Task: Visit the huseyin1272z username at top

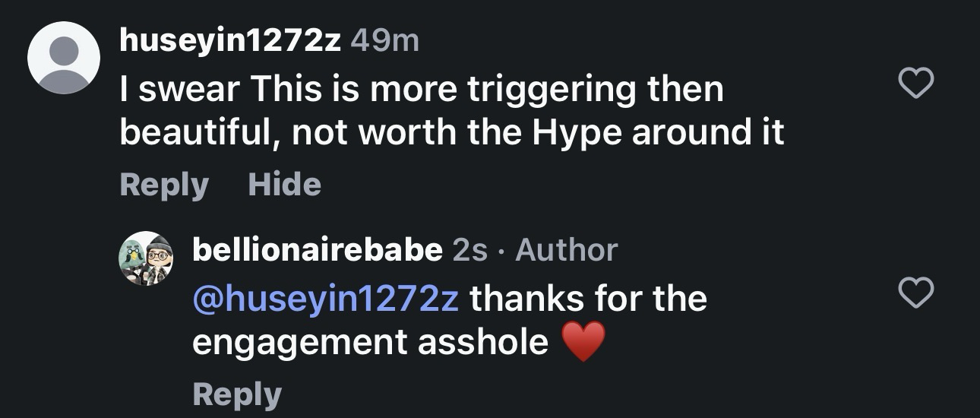Action: (230, 41)
